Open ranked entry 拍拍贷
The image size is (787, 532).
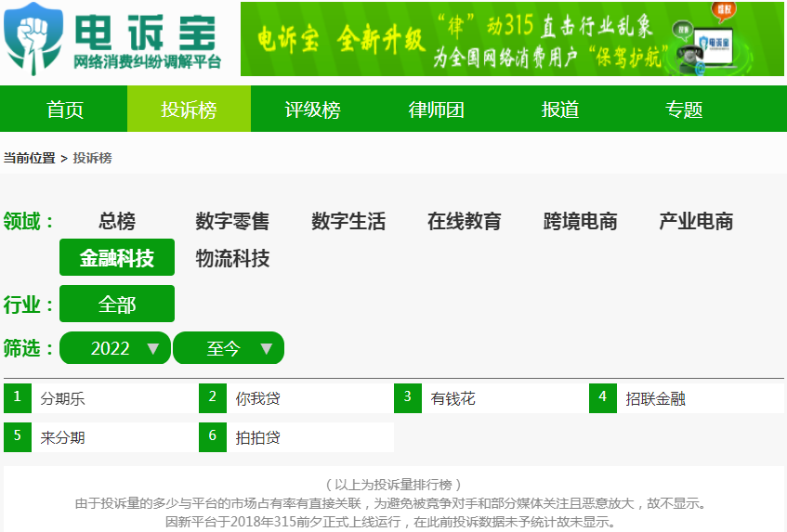coord(257,437)
